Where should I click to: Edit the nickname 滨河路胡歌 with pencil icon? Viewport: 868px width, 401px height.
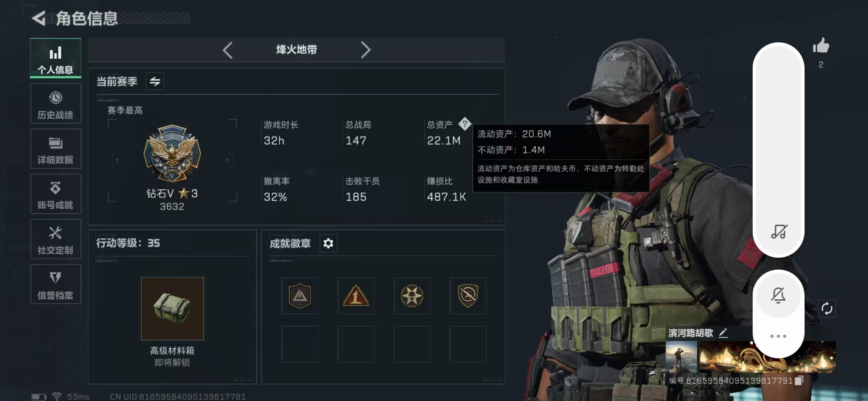pos(723,333)
